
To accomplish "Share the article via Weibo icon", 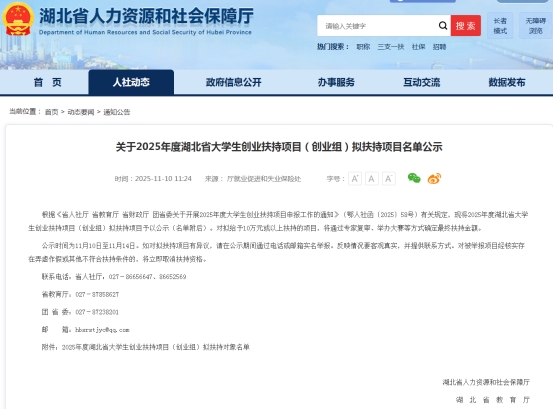I will [x=434, y=178].
